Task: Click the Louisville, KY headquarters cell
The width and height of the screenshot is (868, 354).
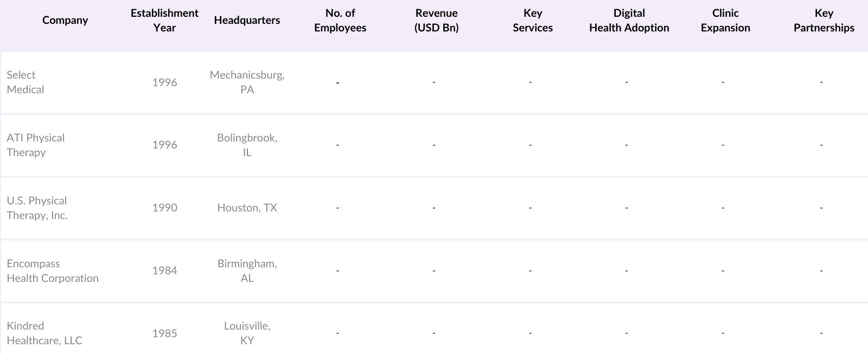Action: coord(247,333)
